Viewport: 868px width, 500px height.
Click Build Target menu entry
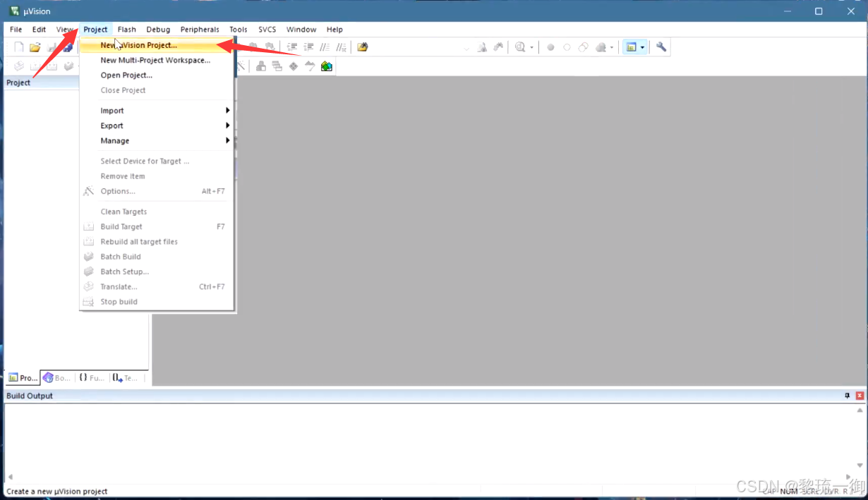(x=157, y=226)
